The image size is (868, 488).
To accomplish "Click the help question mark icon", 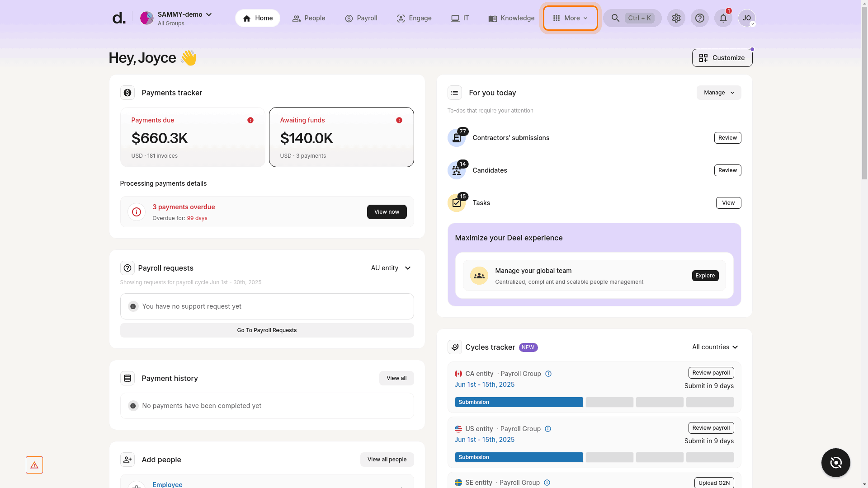I will tap(699, 18).
